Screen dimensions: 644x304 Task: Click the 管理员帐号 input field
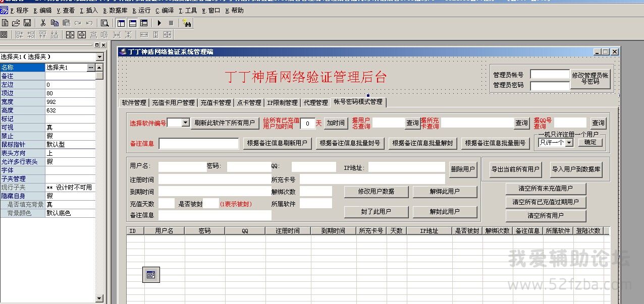550,75
